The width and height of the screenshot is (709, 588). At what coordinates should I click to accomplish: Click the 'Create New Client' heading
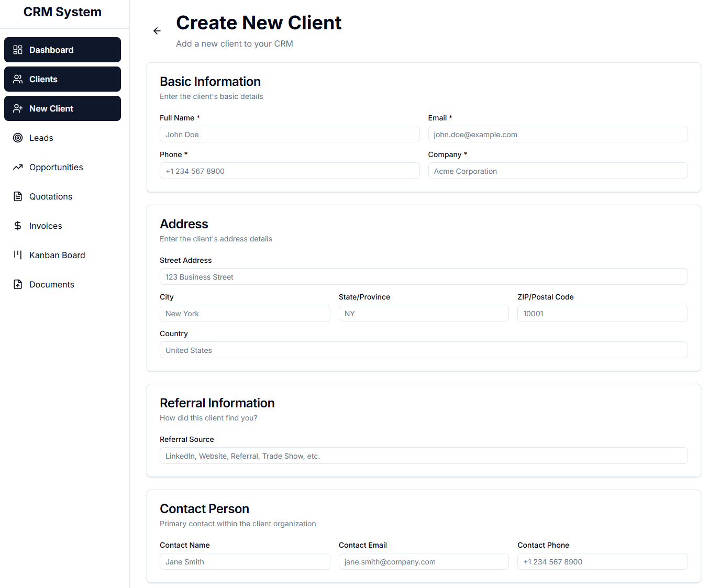coord(259,23)
